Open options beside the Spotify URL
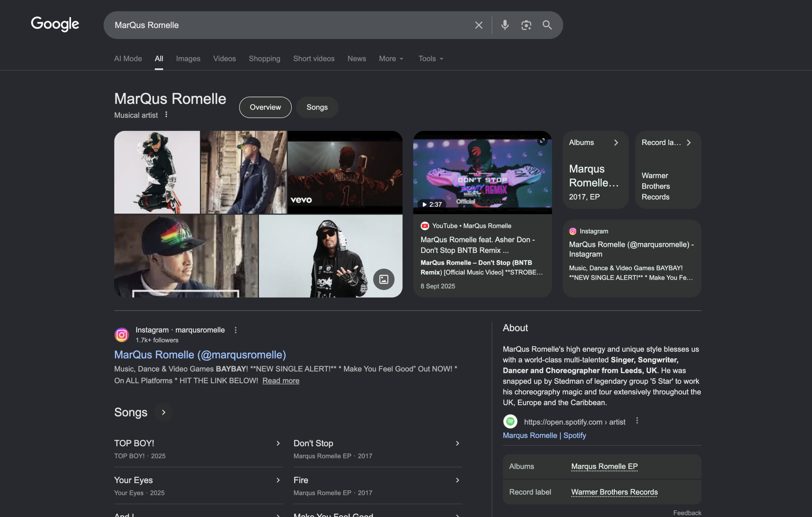Viewport: 812px width, 517px height. click(637, 421)
